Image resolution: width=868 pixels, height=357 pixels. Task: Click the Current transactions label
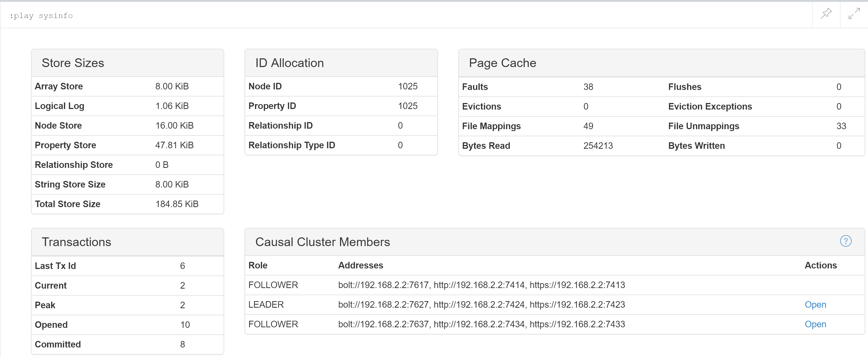coord(51,285)
